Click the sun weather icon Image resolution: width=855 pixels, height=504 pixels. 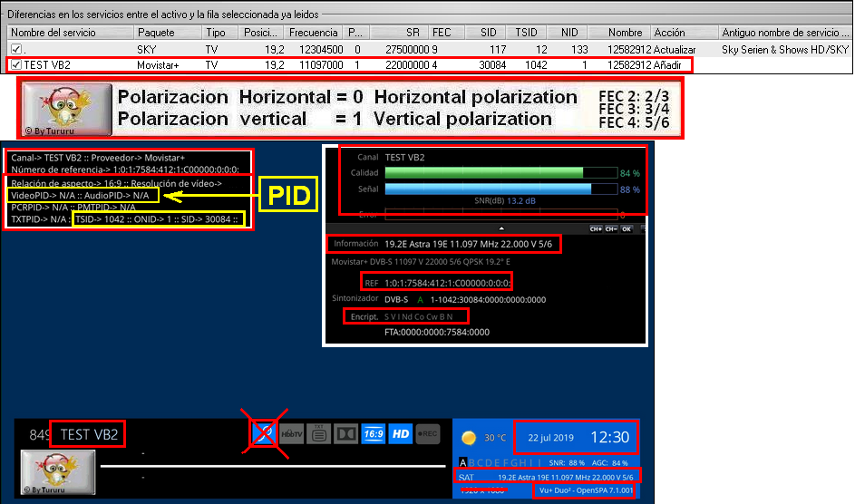469,438
